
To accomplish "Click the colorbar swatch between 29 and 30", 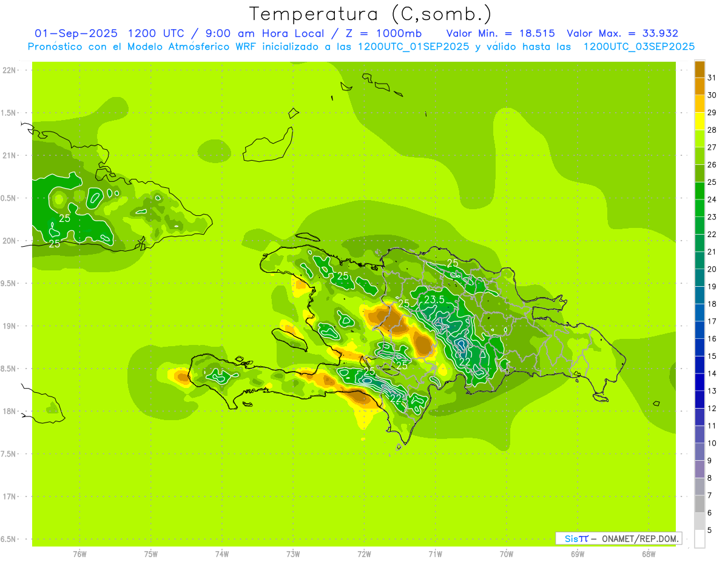I will 699,104.
